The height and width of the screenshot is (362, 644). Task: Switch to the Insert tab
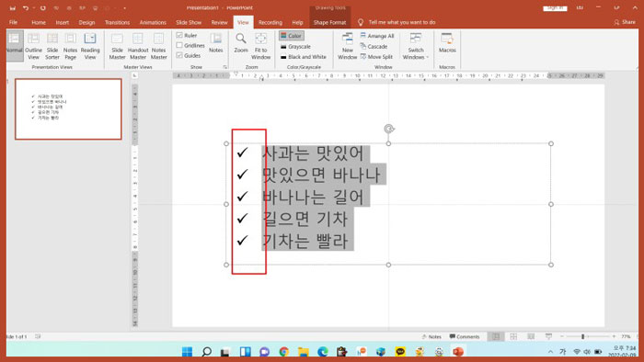[63, 23]
